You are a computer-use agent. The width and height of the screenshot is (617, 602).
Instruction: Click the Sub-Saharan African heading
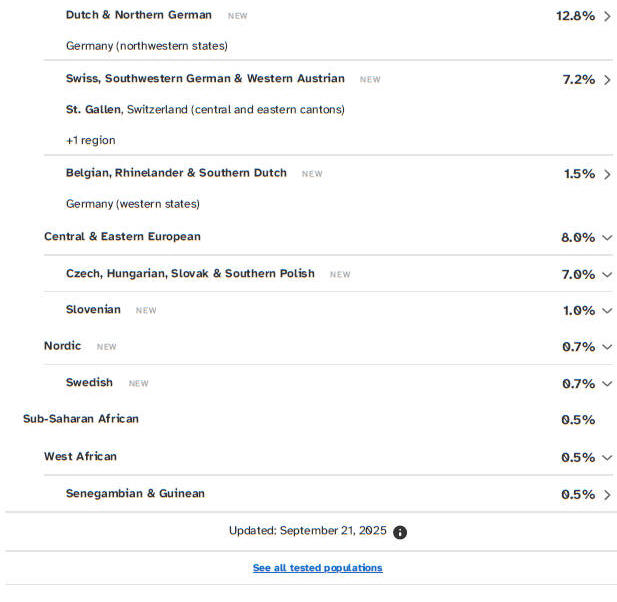[81, 419]
